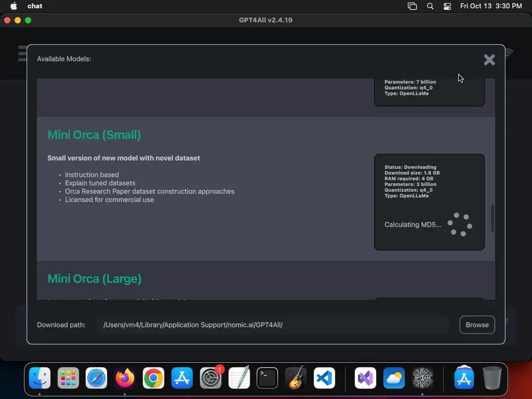Open the rightmost App Store download icon

point(464,378)
